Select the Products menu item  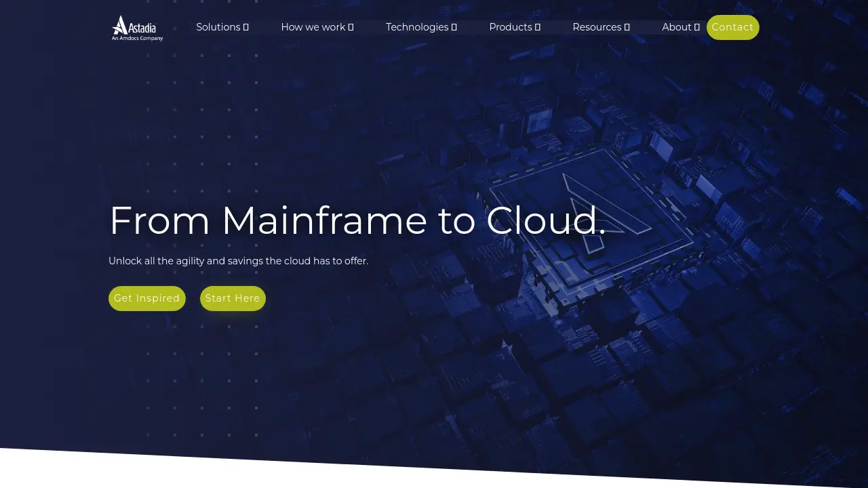tap(510, 27)
